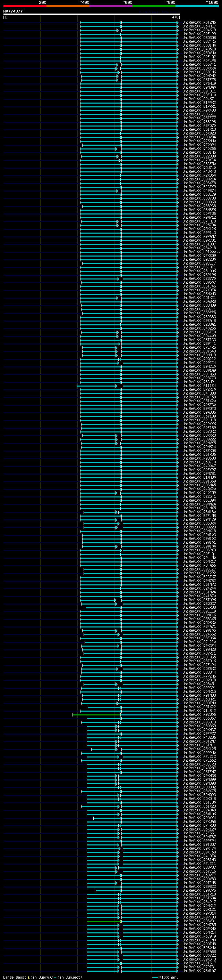Screen dimensions: 222x980
Task: Open hit UniRef100_B7FJN6
Action: [199, 516]
